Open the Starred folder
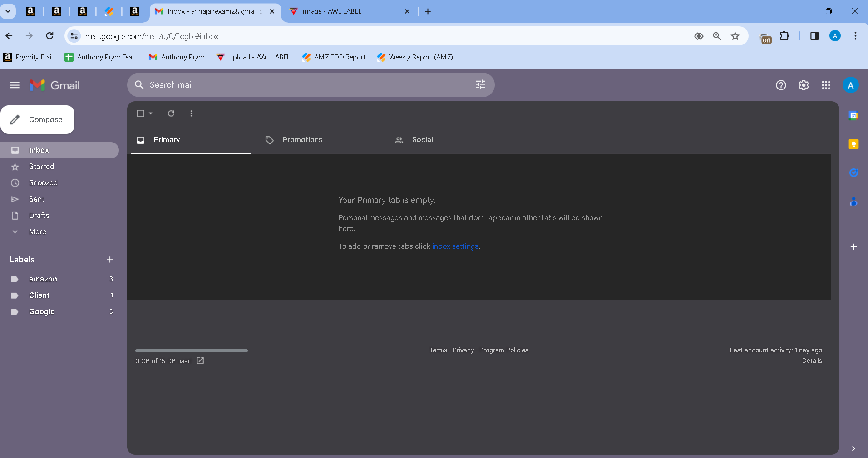The width and height of the screenshot is (868, 458). [59, 167]
